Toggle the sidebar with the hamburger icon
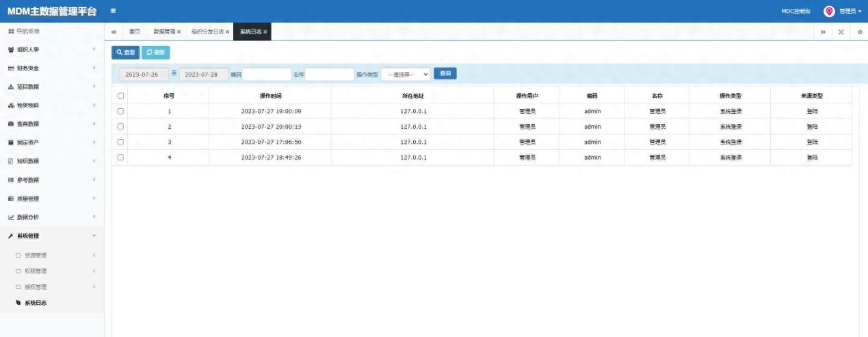Image resolution: width=868 pixels, height=337 pixels. (113, 11)
